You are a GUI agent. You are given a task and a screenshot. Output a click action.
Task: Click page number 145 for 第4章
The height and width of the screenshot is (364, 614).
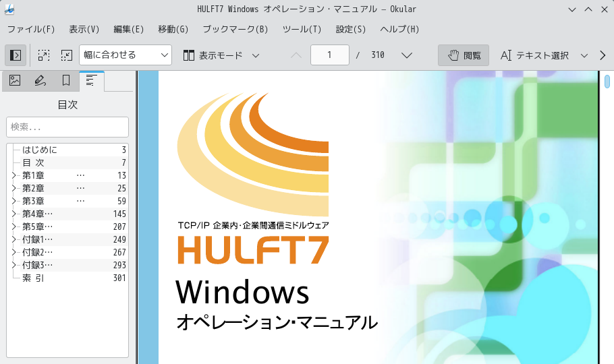119,214
